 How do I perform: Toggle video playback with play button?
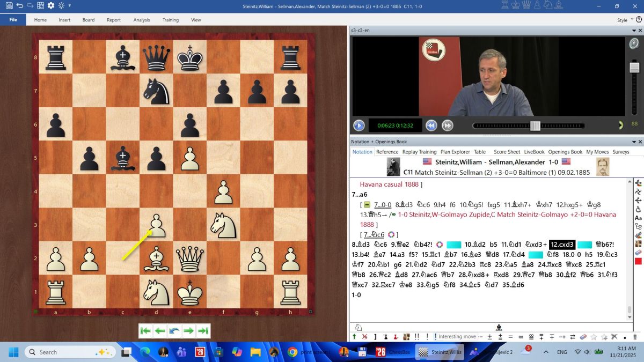tap(358, 125)
